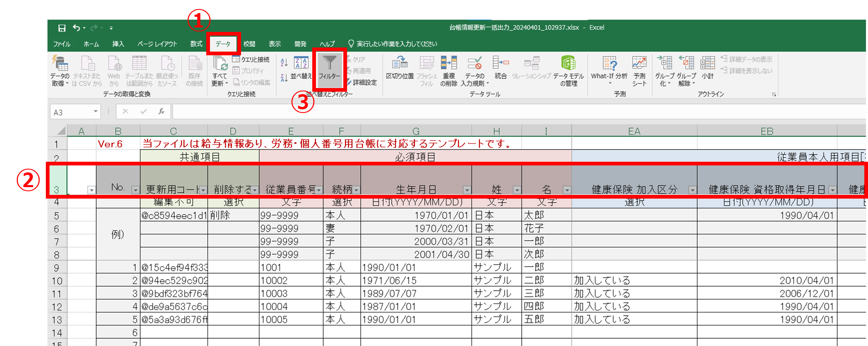Switch to the 数式 tab
868x346 pixels.
pyautogui.click(x=196, y=44)
